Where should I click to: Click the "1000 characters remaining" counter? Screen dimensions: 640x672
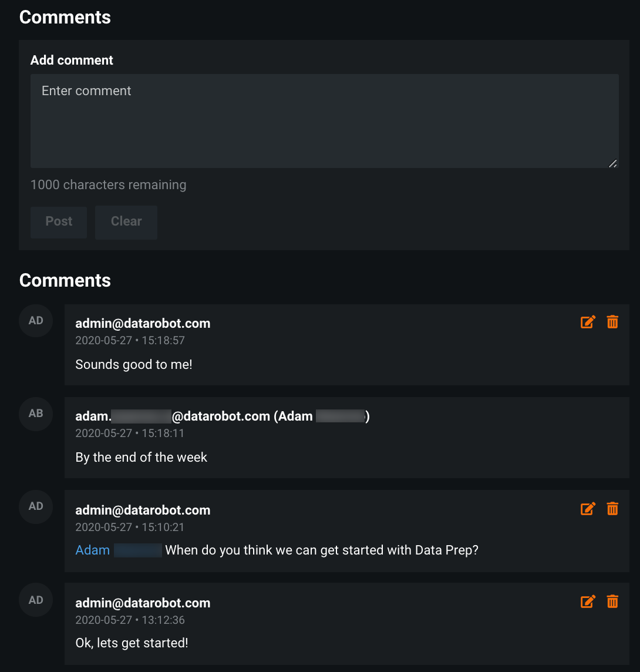point(108,185)
